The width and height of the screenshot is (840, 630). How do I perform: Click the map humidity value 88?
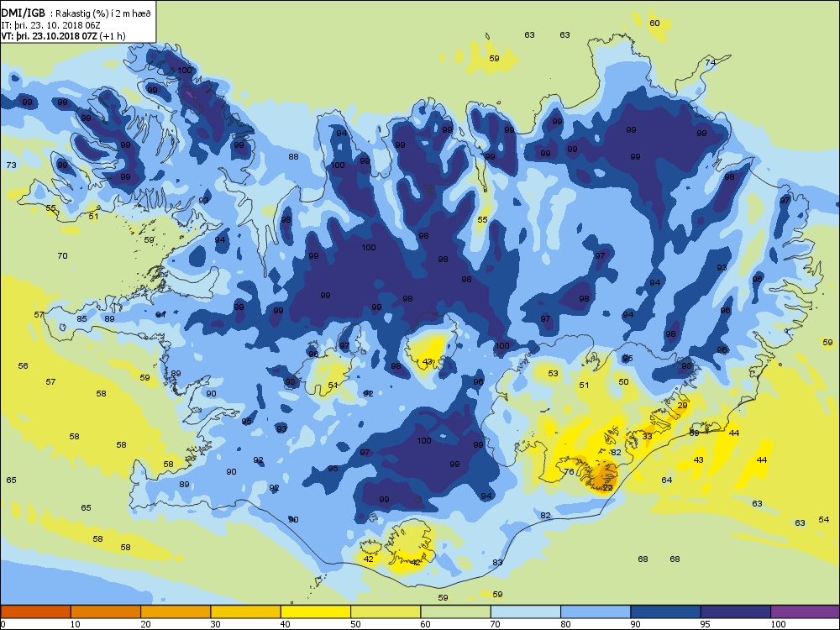point(293,157)
